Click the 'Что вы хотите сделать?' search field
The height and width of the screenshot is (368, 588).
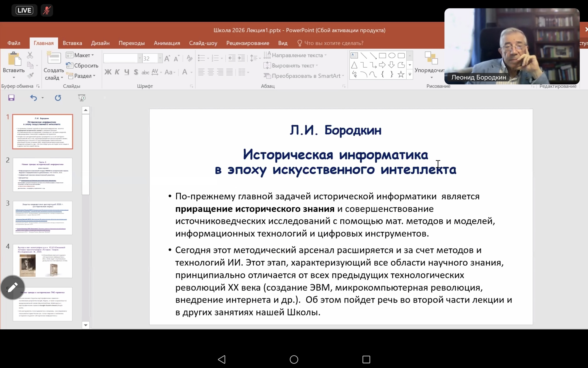[331, 43]
